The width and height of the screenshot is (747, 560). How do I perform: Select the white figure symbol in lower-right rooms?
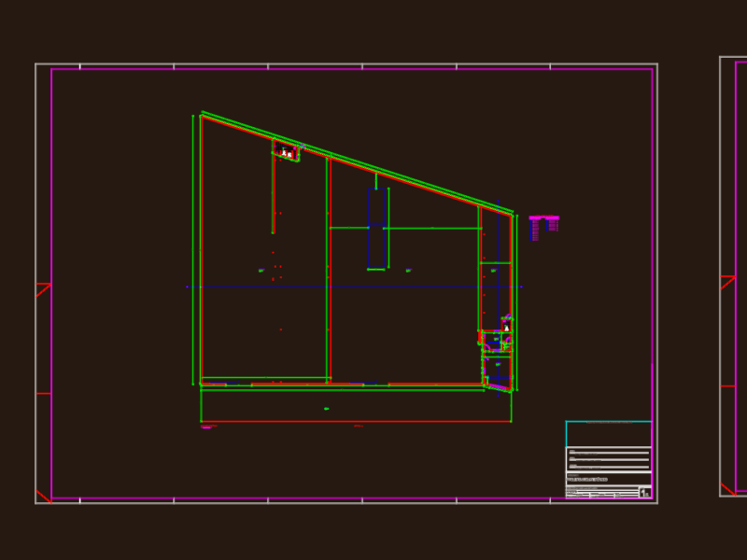[506, 328]
